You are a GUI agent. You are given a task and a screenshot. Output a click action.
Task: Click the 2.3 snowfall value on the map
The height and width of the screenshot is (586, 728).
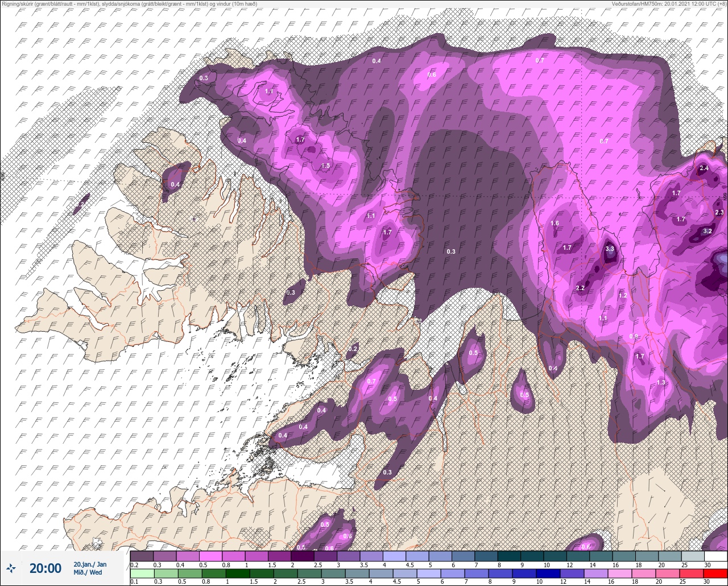(719, 212)
